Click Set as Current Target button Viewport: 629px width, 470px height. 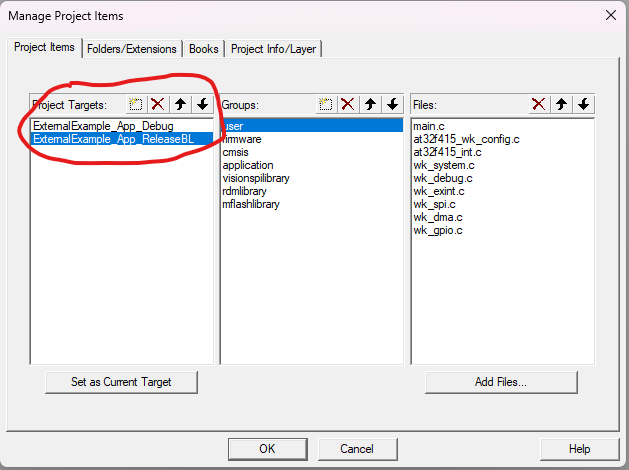[x=121, y=382]
